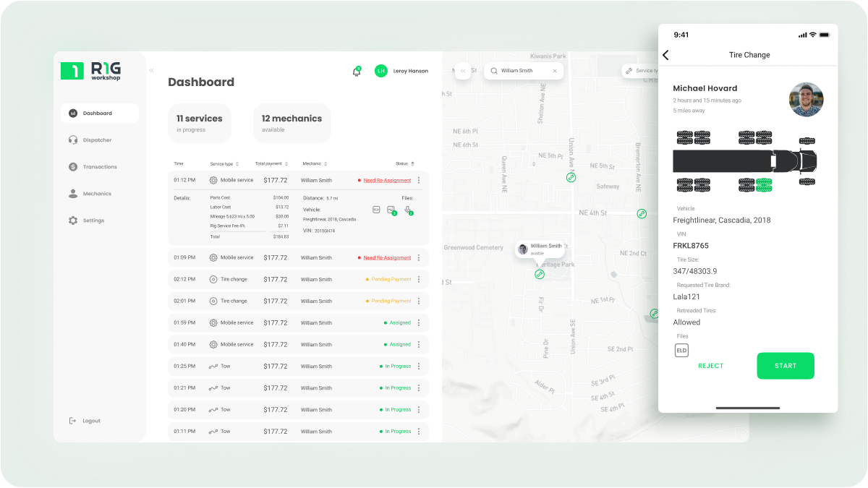The width and height of the screenshot is (868, 488).
Task: Sort the table by Service type
Action: click(x=237, y=164)
